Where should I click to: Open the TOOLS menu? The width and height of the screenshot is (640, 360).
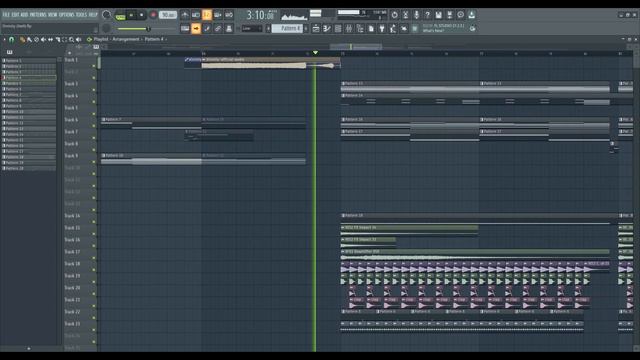click(82, 15)
